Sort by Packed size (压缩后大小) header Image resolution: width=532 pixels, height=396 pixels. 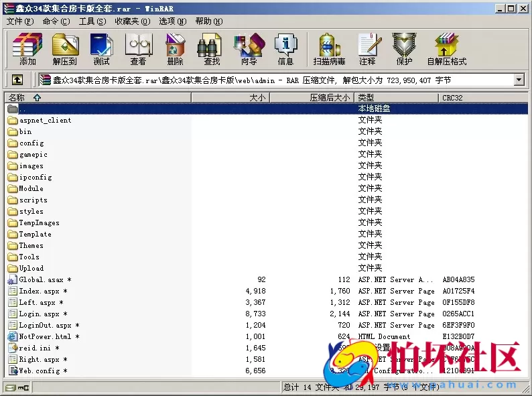312,98
